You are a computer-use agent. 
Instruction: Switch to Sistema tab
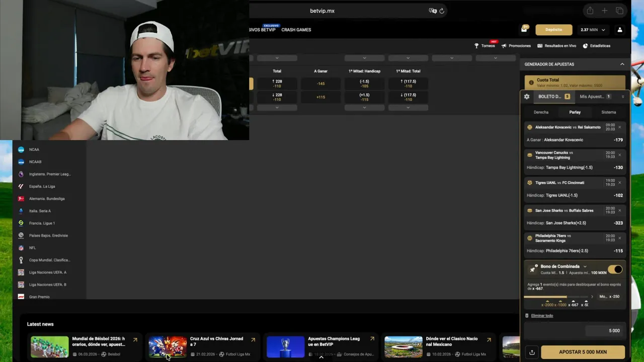coord(609,112)
